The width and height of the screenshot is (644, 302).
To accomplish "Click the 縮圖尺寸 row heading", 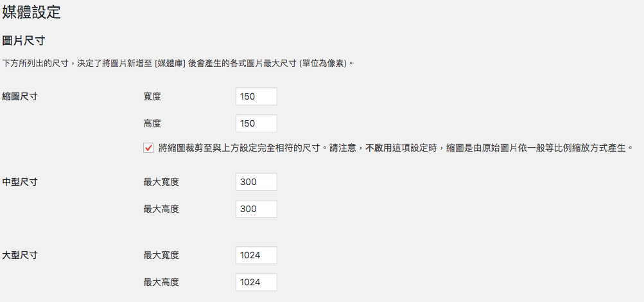I will [20, 96].
